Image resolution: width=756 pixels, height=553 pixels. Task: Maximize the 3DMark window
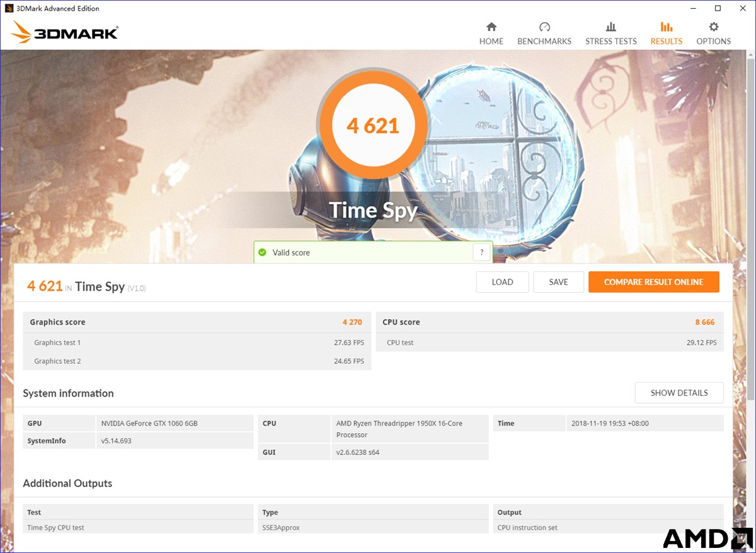point(718,8)
